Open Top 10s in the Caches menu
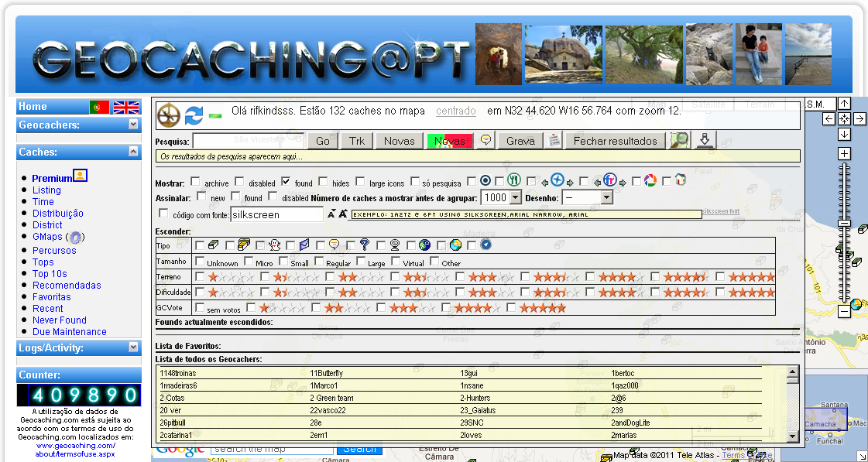This screenshot has height=462, width=868. [50, 274]
